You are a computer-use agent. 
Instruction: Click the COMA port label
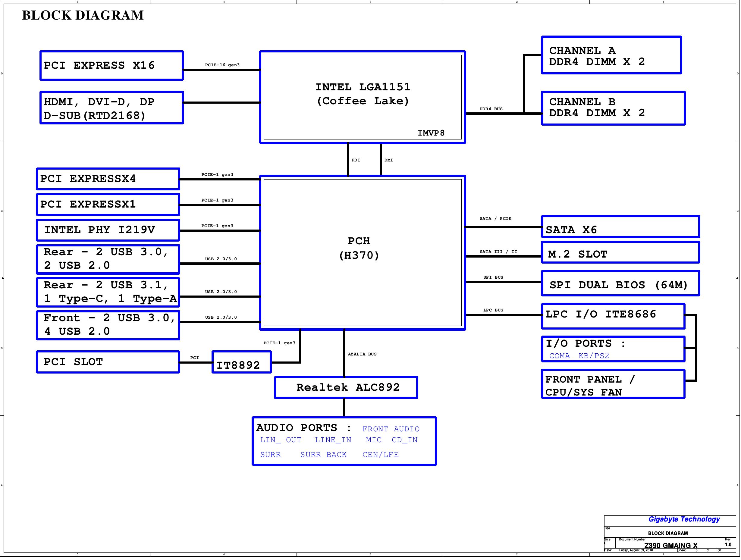[x=559, y=356]
